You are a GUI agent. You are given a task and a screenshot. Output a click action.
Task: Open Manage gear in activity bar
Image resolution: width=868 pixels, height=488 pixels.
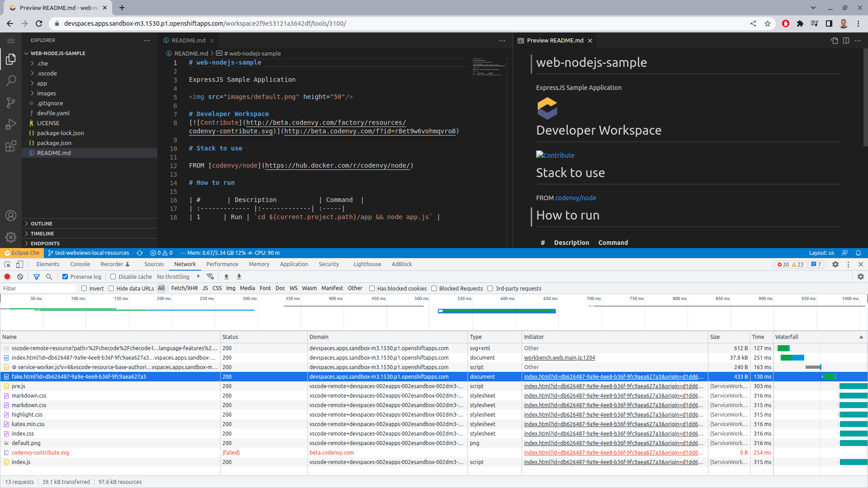click(11, 237)
